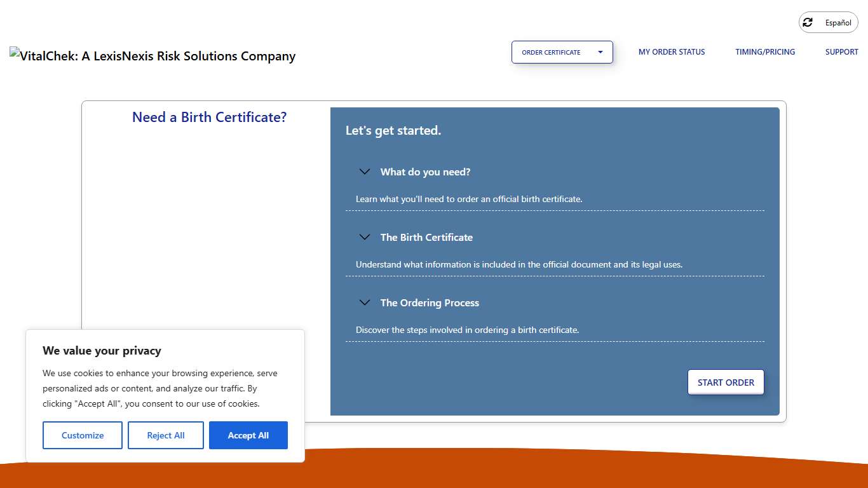This screenshot has width=868, height=488.
Task: Click the chevron beside 'What do you need?'
Action: (364, 172)
